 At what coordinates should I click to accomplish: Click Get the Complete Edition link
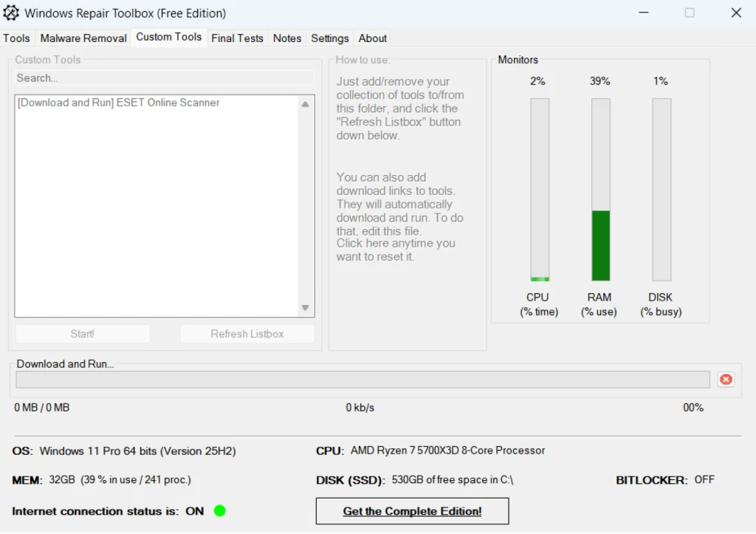pos(412,510)
